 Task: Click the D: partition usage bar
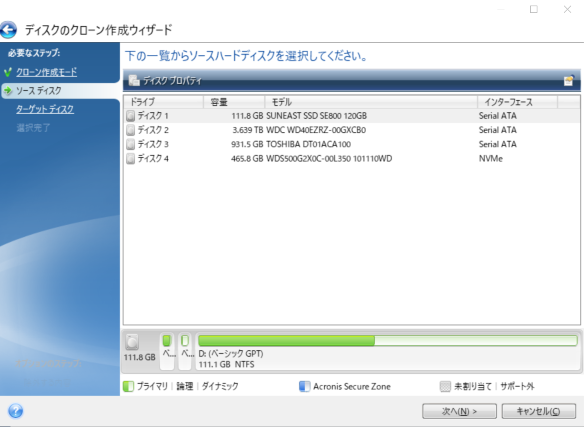[387, 341]
